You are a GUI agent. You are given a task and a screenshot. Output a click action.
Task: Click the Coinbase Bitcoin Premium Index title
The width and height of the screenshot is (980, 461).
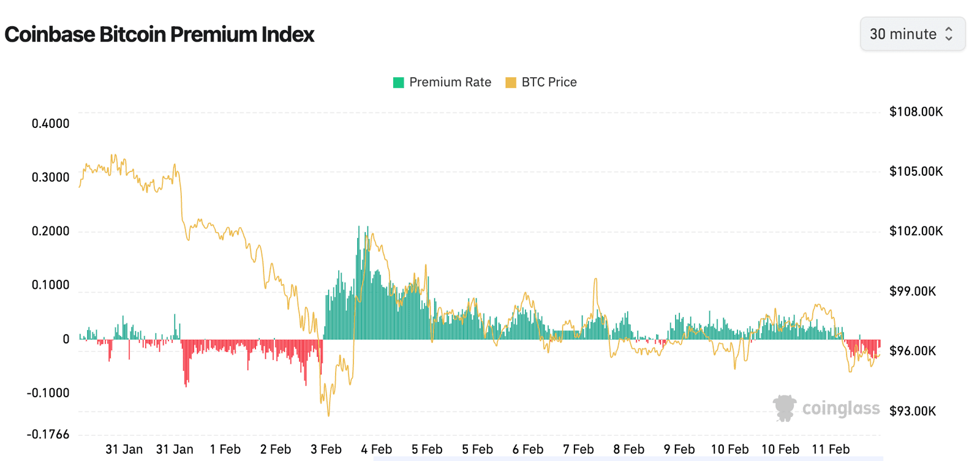[160, 34]
